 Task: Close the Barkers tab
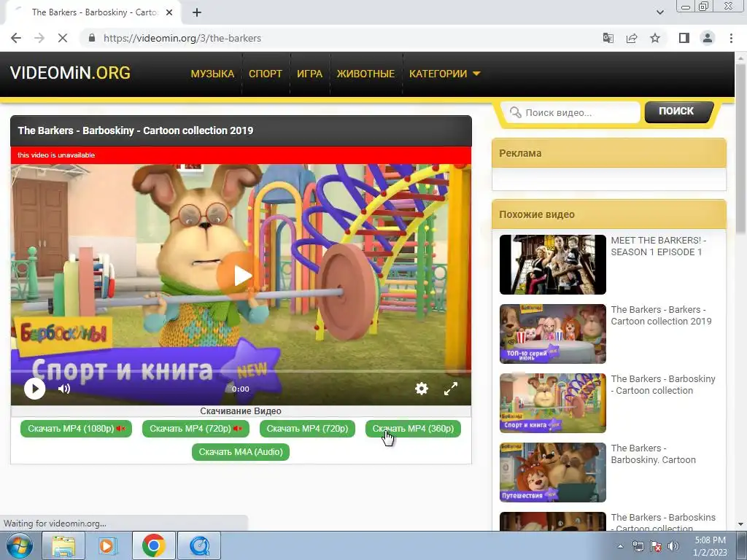click(169, 12)
